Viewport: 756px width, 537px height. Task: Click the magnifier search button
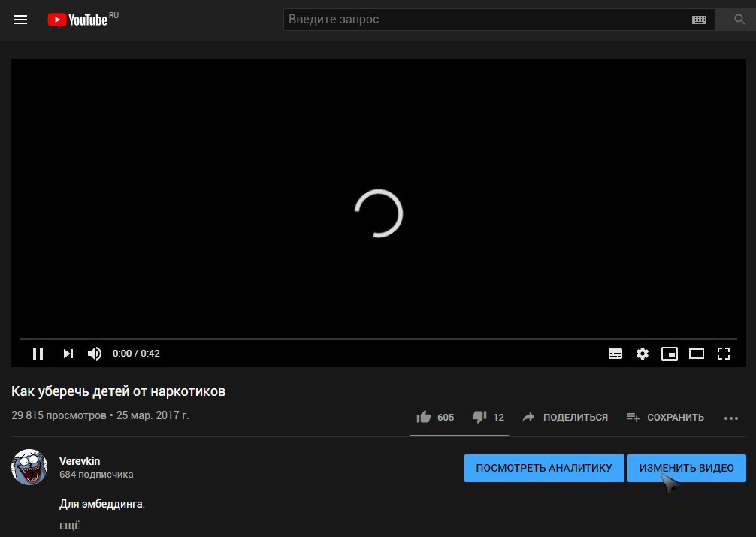click(x=739, y=20)
